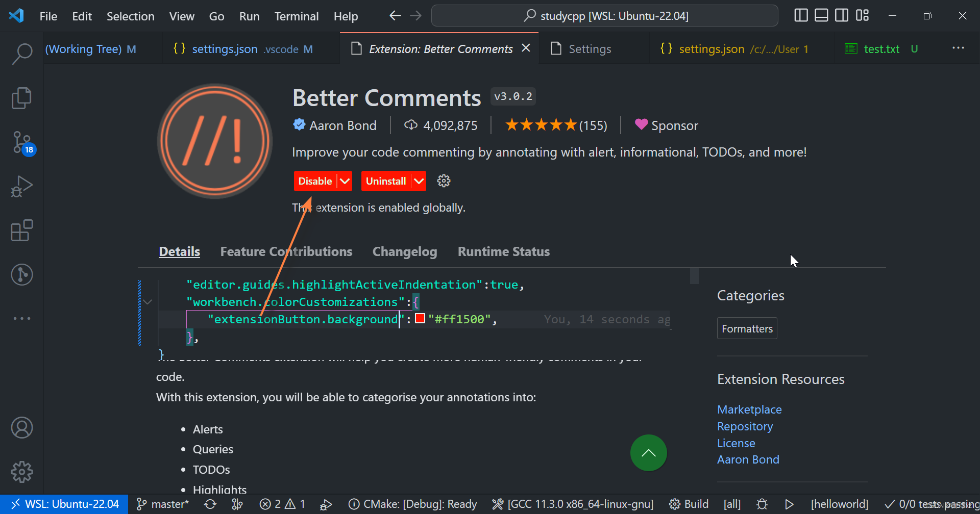Open Customize Layout icon
This screenshot has height=514, width=980.
pyautogui.click(x=862, y=16)
